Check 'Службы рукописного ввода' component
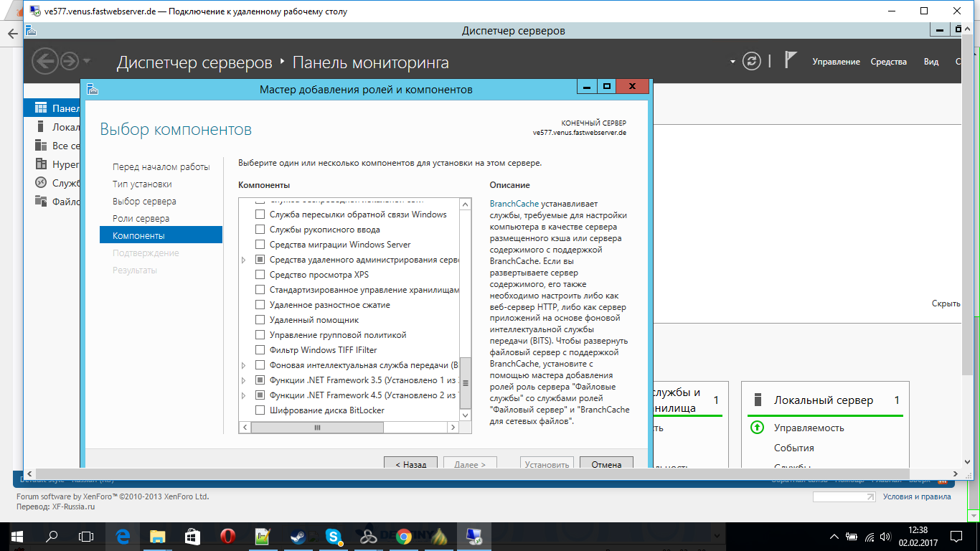 pos(260,230)
